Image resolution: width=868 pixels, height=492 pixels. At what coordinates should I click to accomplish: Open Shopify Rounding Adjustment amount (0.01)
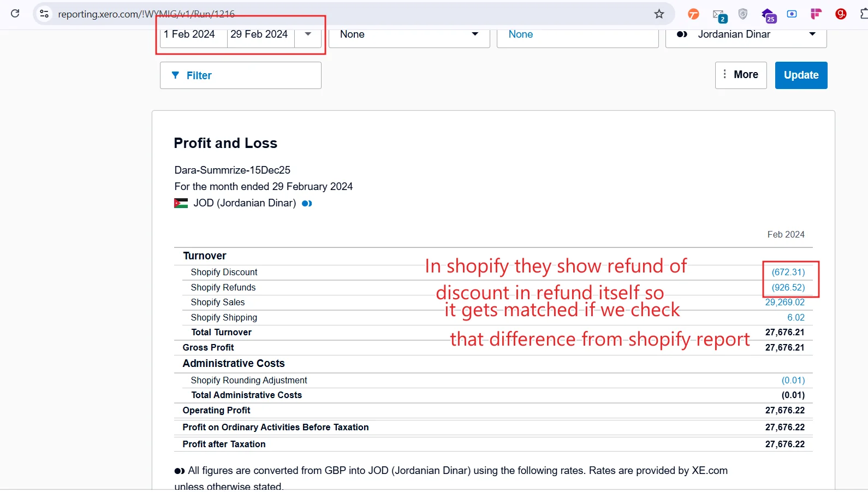[793, 380]
